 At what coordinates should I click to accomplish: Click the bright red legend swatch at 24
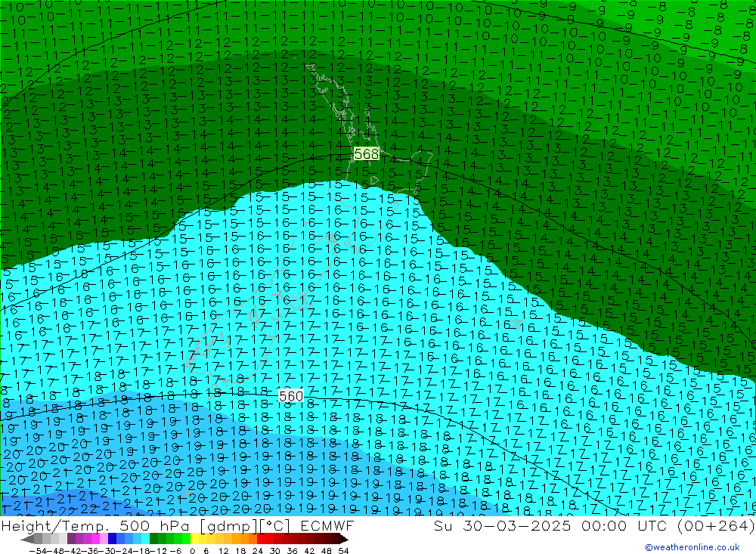click(x=261, y=538)
